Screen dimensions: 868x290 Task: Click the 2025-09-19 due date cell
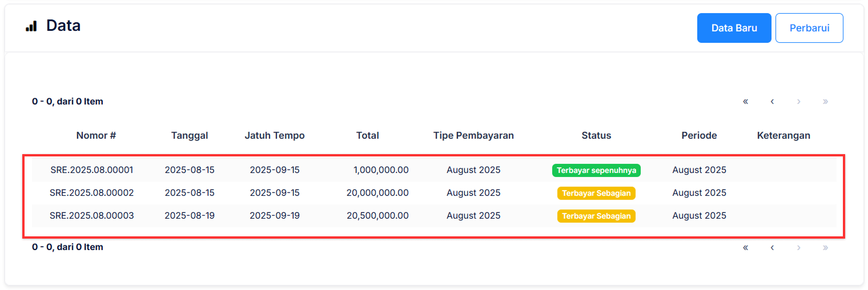275,215
